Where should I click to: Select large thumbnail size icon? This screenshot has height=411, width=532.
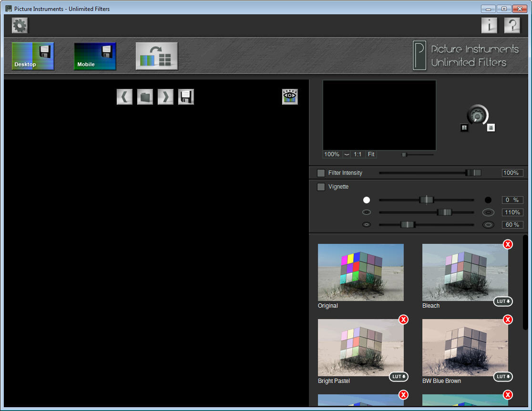tap(491, 128)
